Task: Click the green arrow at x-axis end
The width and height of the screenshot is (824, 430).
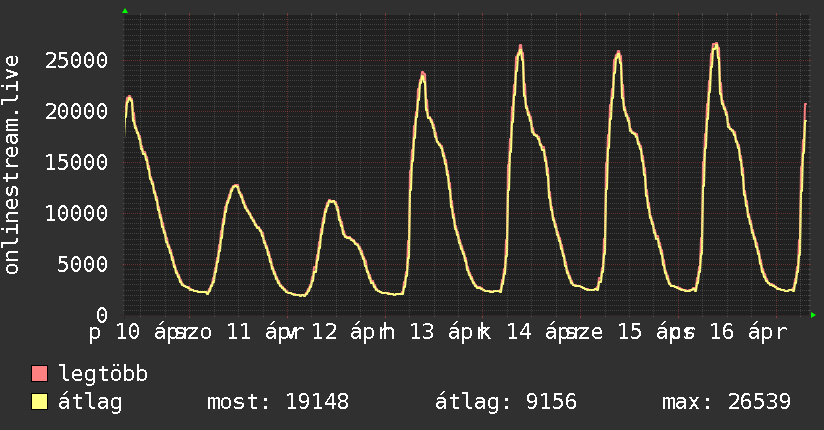Action: (x=813, y=315)
